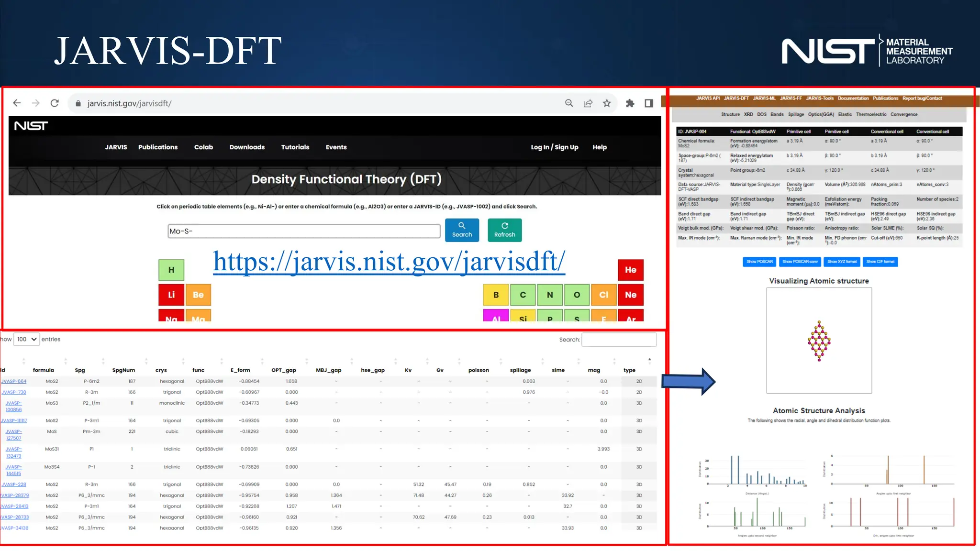This screenshot has height=551, width=980.
Task: Click JARVIS-FF in the brown top bar
Action: point(791,98)
